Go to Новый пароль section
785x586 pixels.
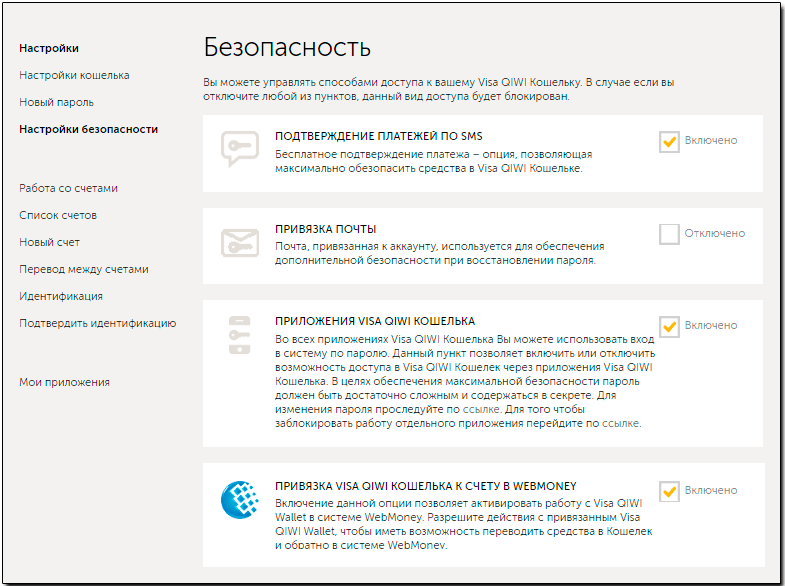coord(57,102)
